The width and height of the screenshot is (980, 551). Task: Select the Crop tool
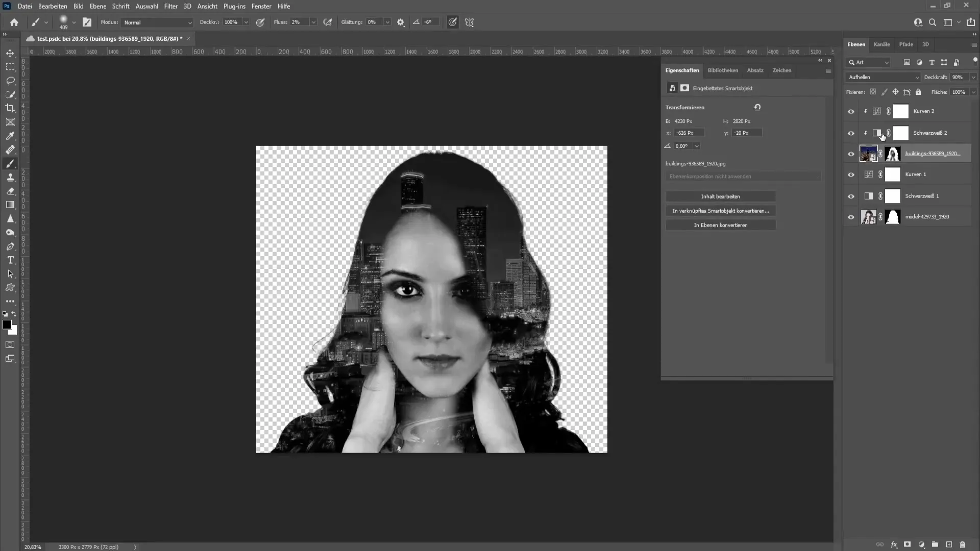point(10,108)
